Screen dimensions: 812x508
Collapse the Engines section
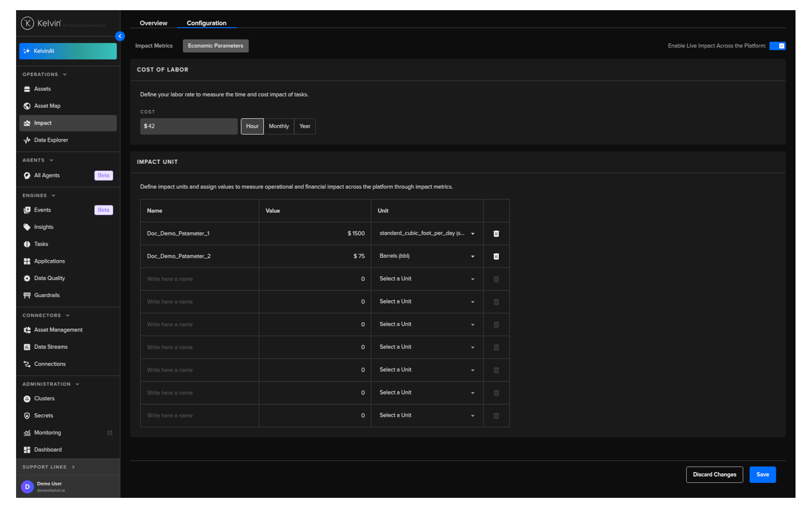[x=39, y=196]
